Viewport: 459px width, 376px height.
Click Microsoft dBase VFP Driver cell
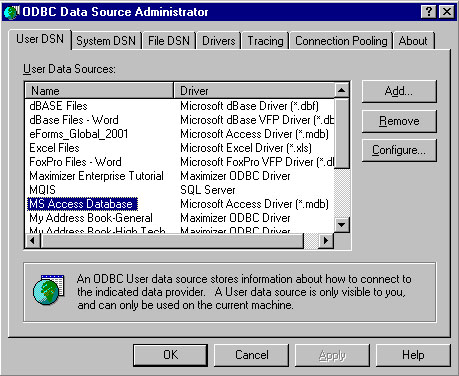257,120
